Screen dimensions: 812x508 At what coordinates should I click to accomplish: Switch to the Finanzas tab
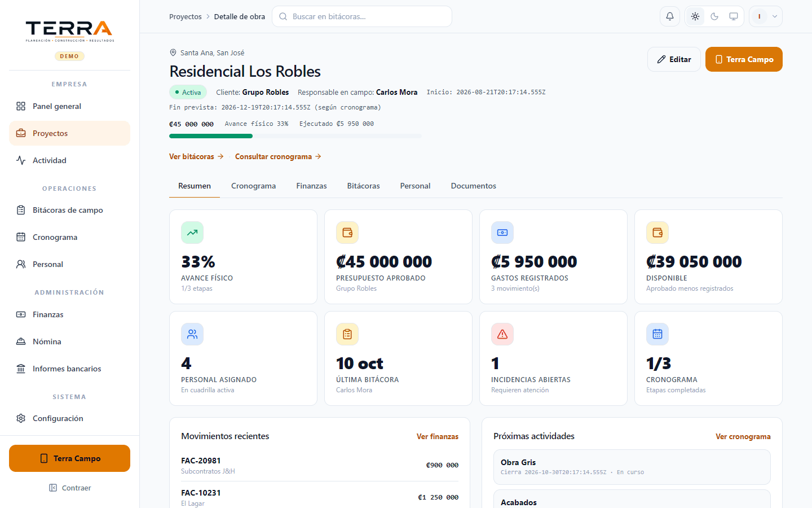[x=311, y=186]
